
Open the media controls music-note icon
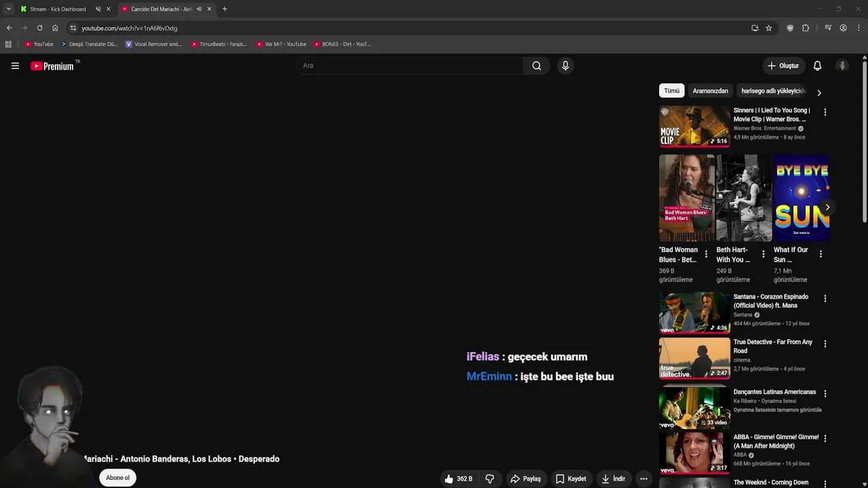point(828,28)
